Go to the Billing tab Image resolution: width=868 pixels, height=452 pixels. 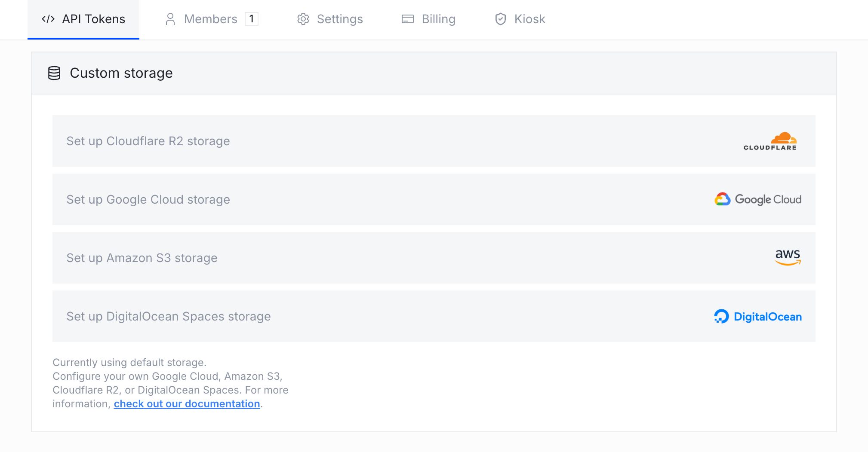pyautogui.click(x=428, y=19)
